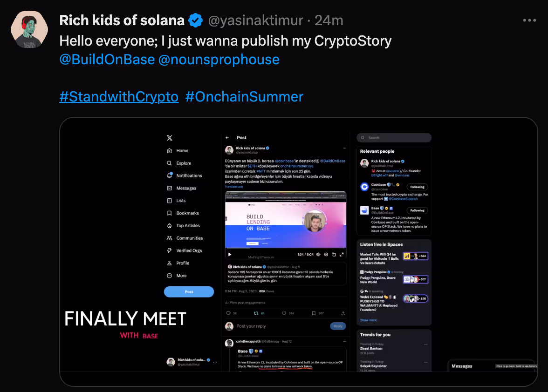548x392 pixels.
Task: Open Communities from the sidebar menu
Action: click(x=189, y=238)
